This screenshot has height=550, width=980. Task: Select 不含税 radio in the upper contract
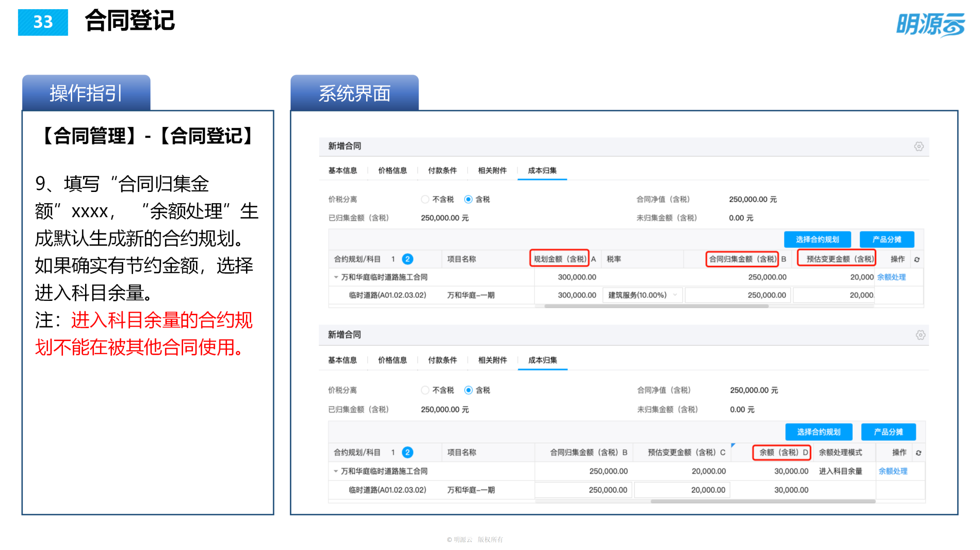[425, 199]
